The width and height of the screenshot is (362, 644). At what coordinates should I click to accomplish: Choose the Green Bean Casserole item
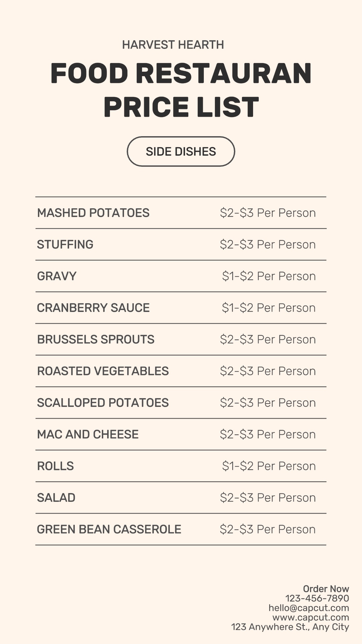(109, 529)
